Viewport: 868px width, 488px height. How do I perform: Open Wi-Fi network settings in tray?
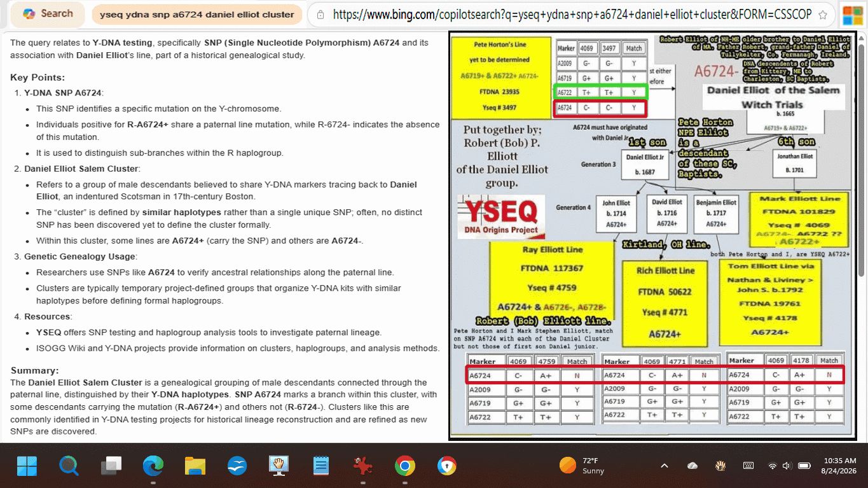(773, 466)
